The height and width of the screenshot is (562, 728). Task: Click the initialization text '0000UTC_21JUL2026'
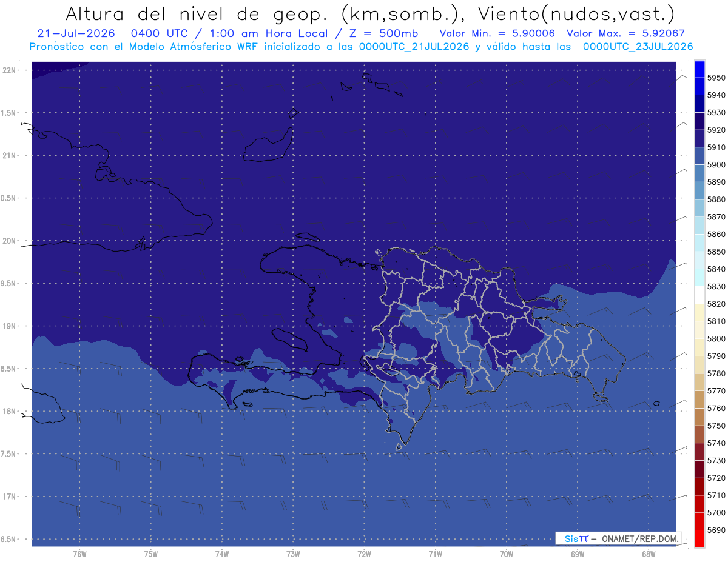click(414, 46)
